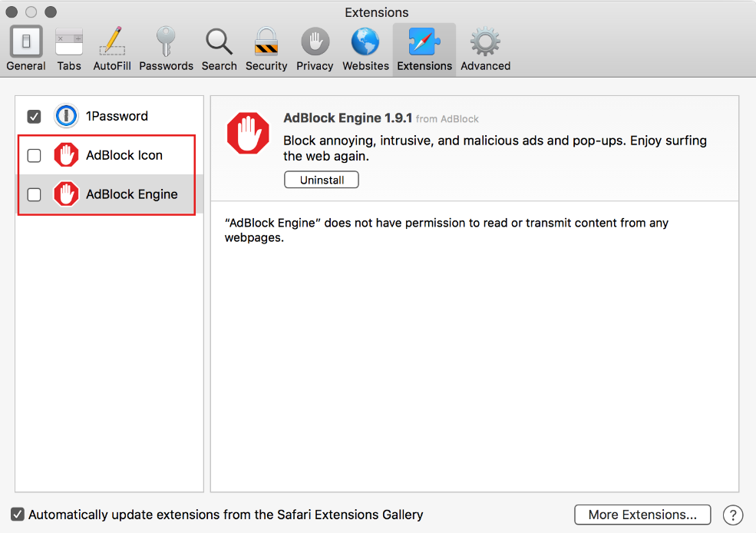Show Websites preferences pane
The height and width of the screenshot is (533, 756).
tap(365, 49)
